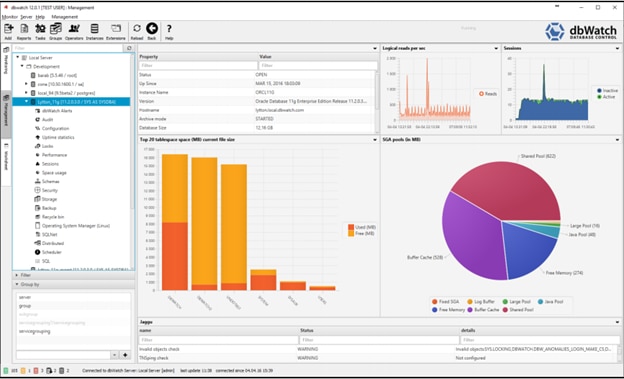624x379 pixels.
Task: Click the Add toolbar icon
Action: pos(8,31)
